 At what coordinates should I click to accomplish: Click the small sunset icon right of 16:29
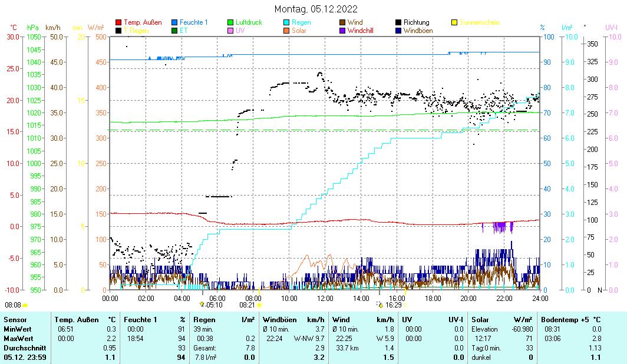pos(405,305)
